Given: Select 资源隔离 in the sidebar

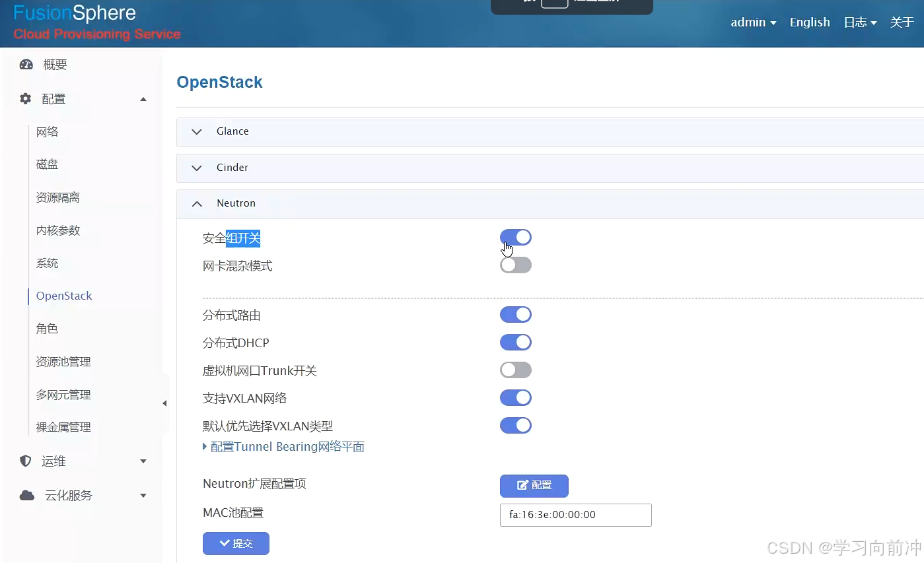Looking at the screenshot, I should [x=58, y=197].
